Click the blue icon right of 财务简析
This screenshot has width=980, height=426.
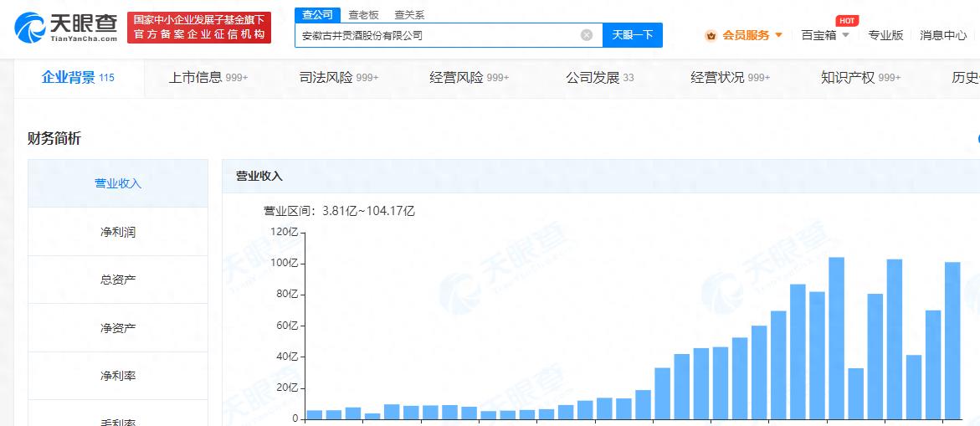977,139
